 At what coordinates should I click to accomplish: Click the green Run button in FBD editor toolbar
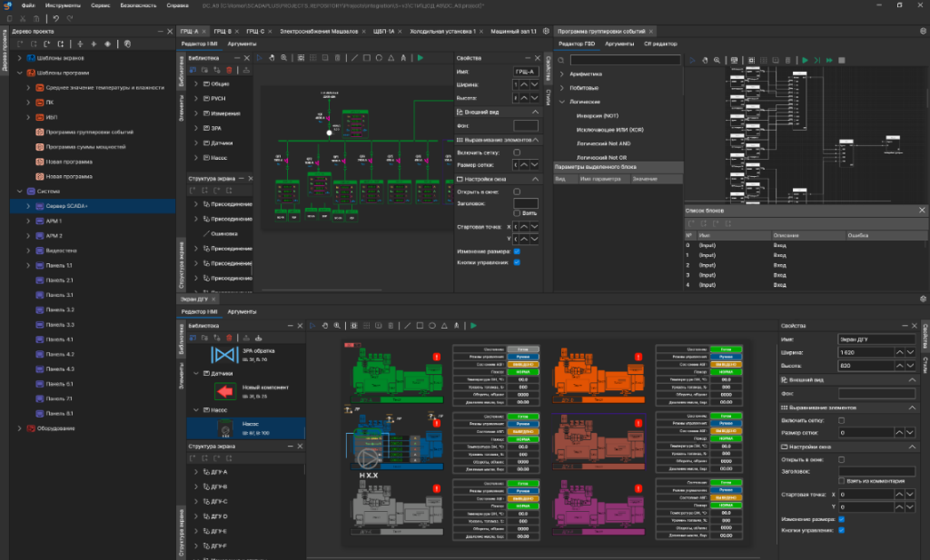[805, 59]
